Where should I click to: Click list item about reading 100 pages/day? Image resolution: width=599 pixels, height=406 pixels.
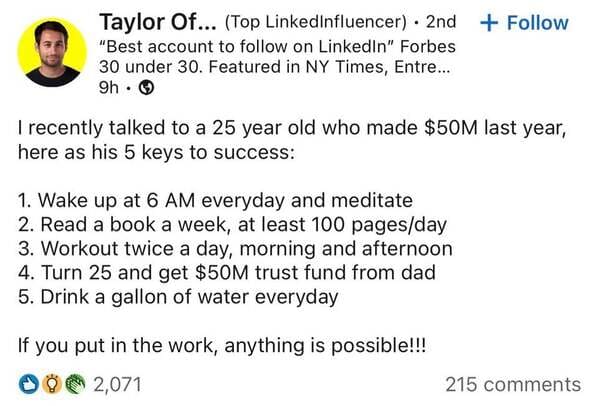pos(232,225)
